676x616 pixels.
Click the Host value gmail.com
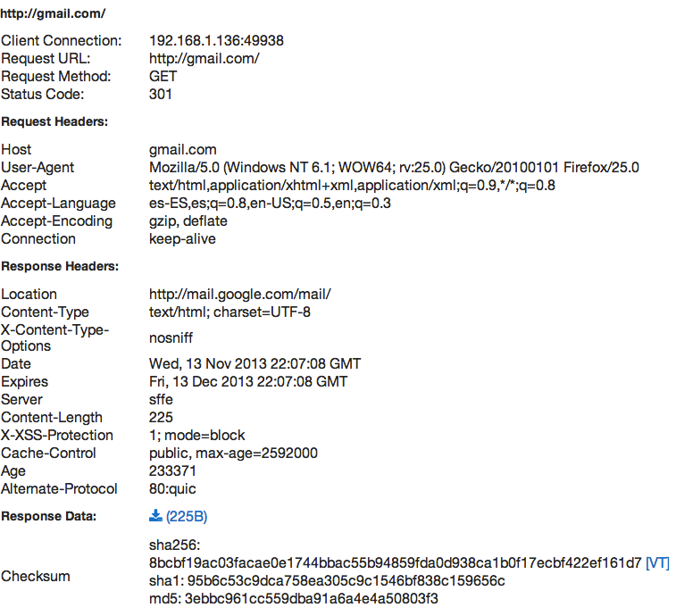182,150
